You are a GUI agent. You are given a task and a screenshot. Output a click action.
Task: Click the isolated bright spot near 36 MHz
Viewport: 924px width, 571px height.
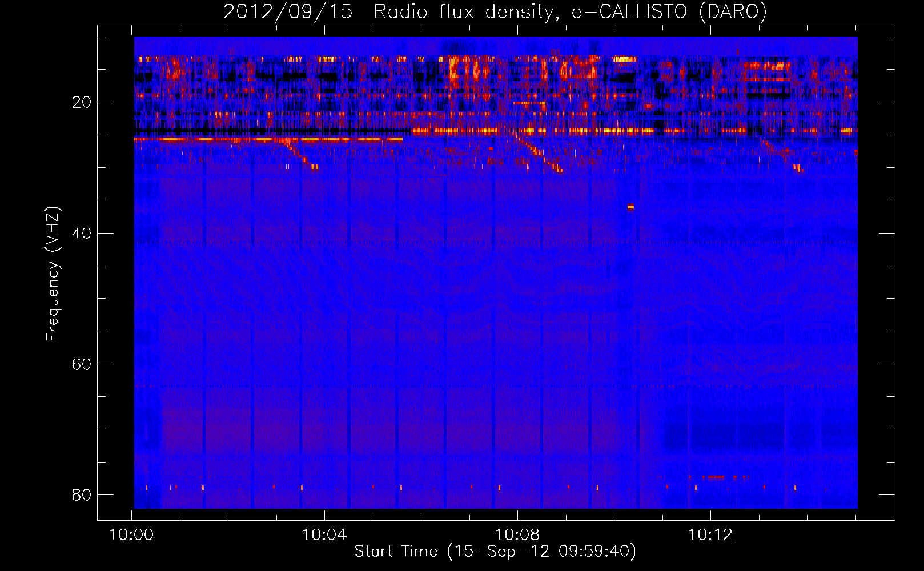click(630, 207)
